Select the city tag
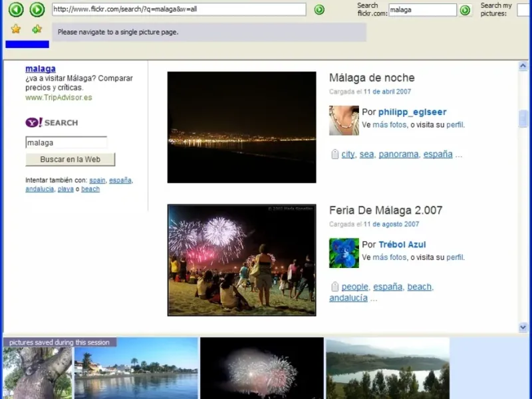 tap(348, 154)
